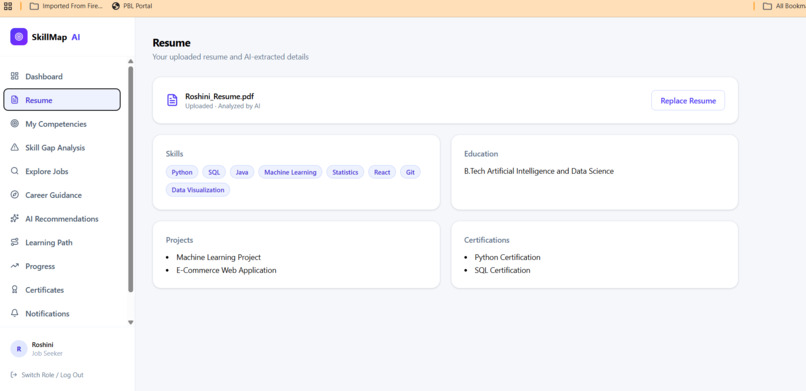Screen dimensions: 806x391
Task: Select the Progress menu label
Action: point(40,266)
